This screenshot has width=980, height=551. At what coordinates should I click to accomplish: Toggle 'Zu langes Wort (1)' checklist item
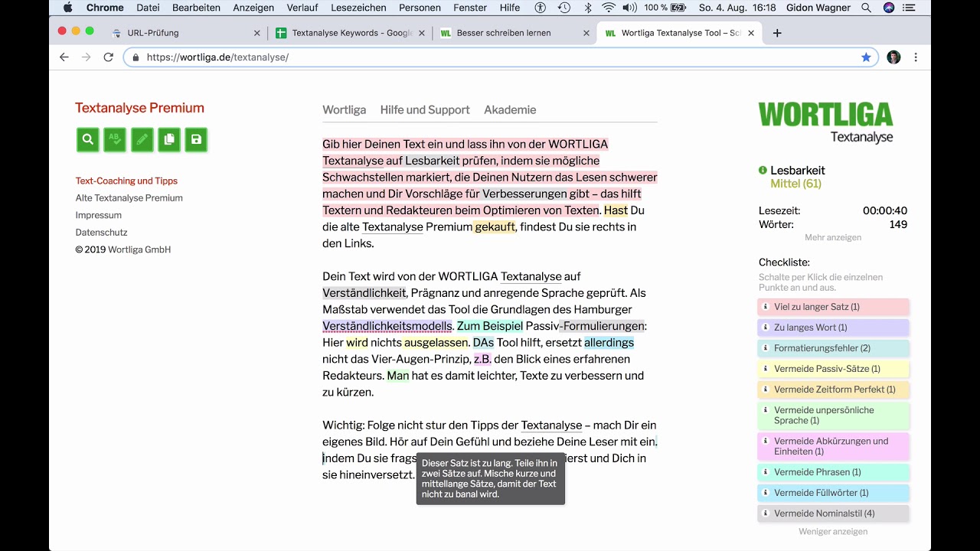point(833,328)
